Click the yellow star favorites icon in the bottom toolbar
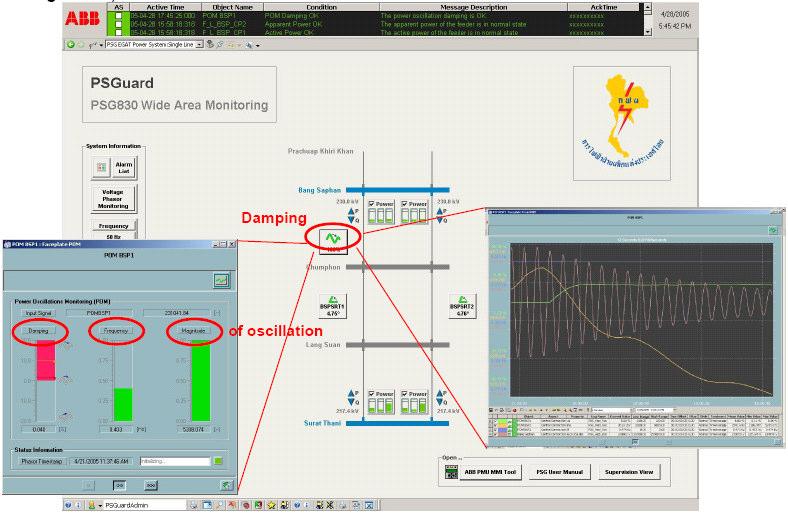This screenshot has width=788, height=515. (271, 505)
